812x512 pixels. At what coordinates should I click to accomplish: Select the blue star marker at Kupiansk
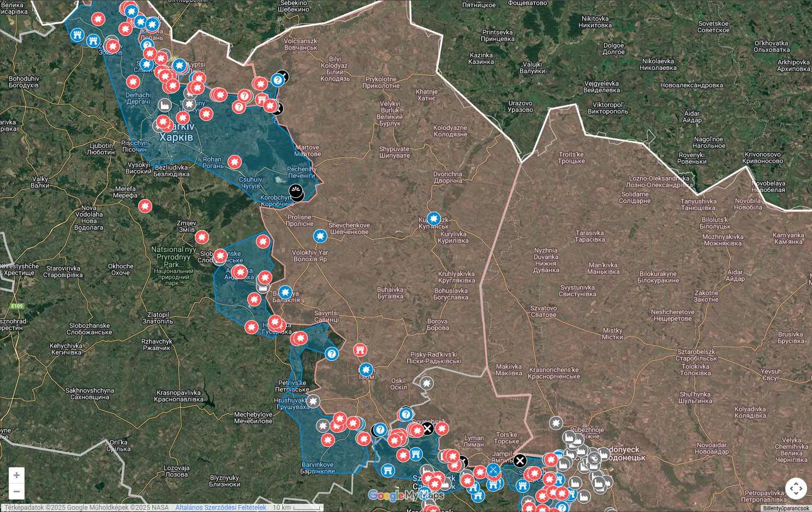(433, 219)
